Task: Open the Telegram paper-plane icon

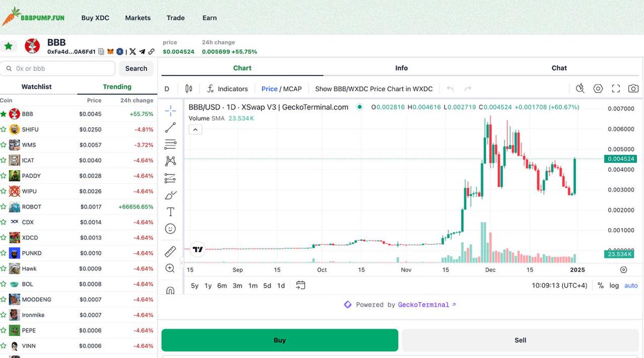Action: (142, 52)
